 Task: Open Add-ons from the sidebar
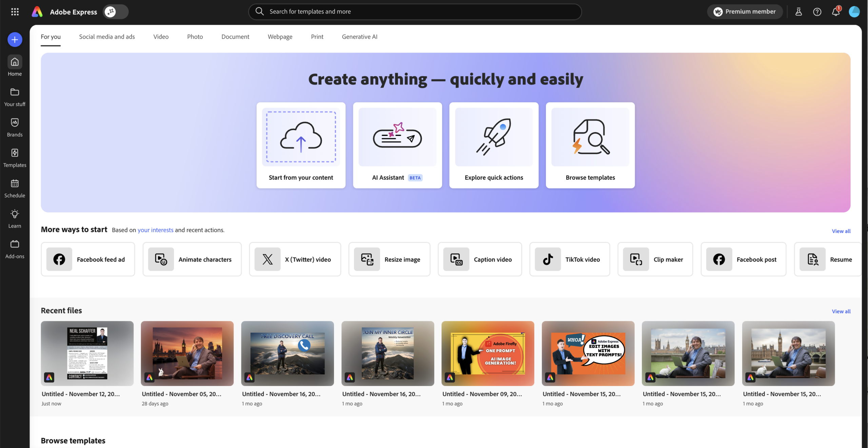coord(15,248)
